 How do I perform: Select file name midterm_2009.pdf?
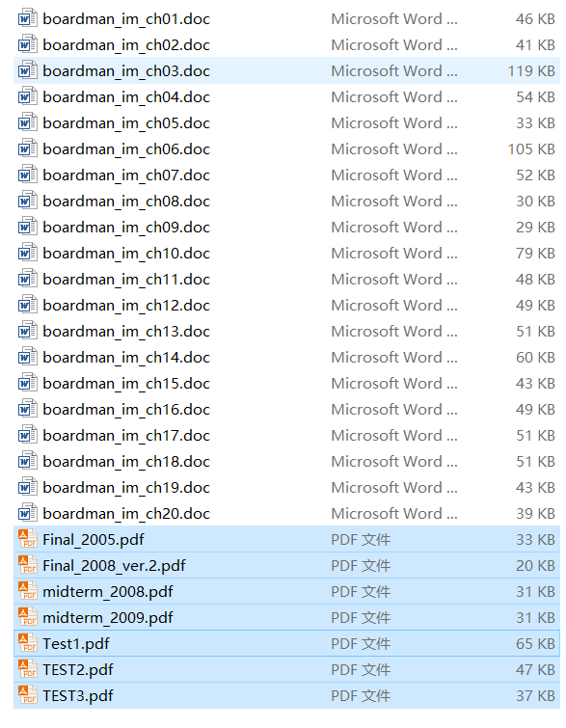click(x=108, y=617)
